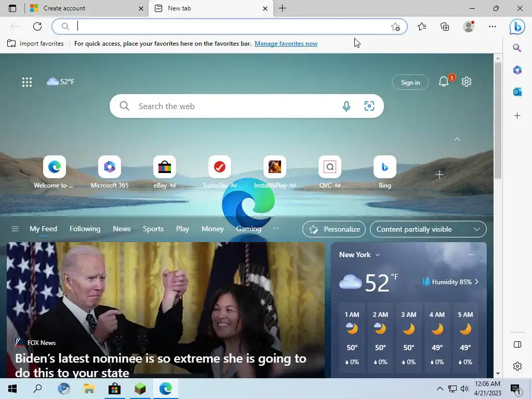Click the Sign in button
The width and height of the screenshot is (532, 399).
pyautogui.click(x=410, y=82)
